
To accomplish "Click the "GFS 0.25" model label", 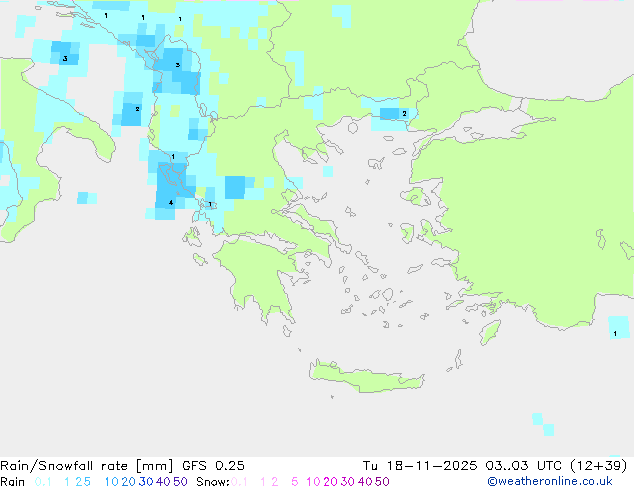I will [213, 466].
